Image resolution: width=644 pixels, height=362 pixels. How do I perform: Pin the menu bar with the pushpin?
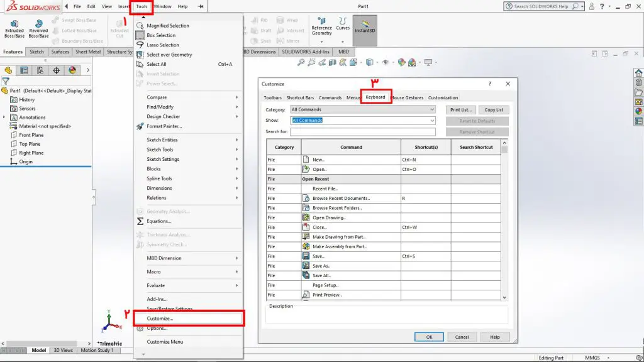click(201, 6)
